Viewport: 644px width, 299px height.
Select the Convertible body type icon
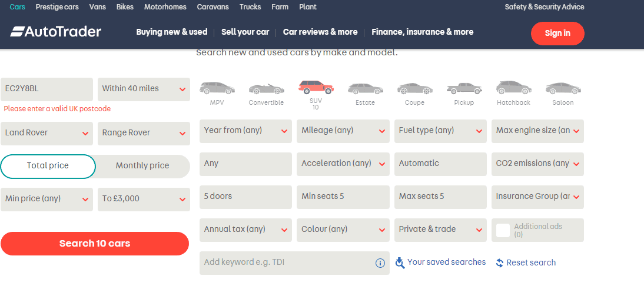pos(267,88)
